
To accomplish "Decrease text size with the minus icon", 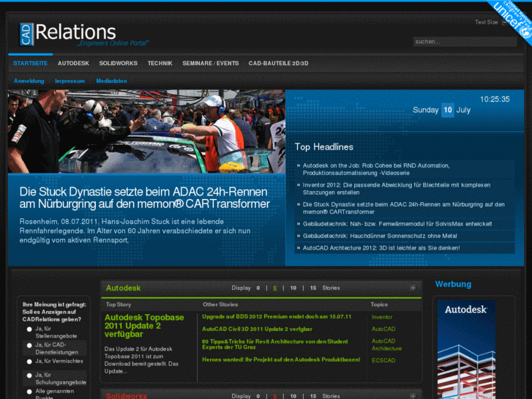I will coord(504,23).
